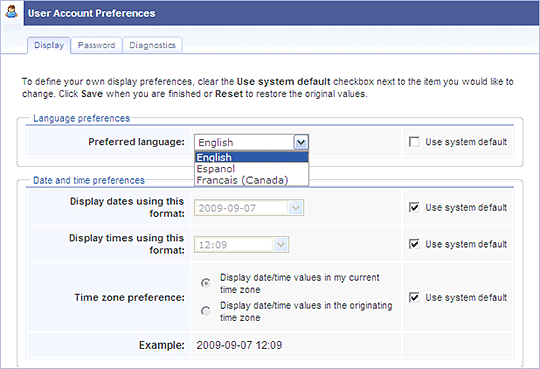Click the 12:09 time format field
The height and width of the screenshot is (369, 540).
tap(241, 245)
